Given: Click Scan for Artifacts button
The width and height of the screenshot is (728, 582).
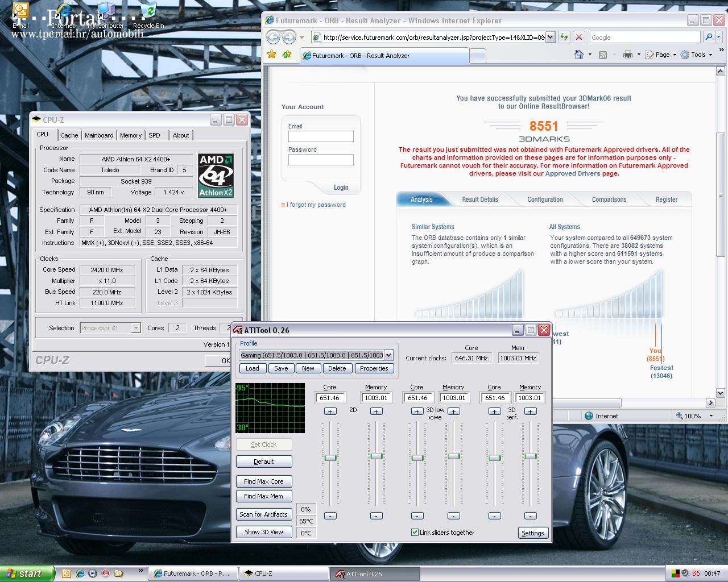Looking at the screenshot, I should coord(264,514).
